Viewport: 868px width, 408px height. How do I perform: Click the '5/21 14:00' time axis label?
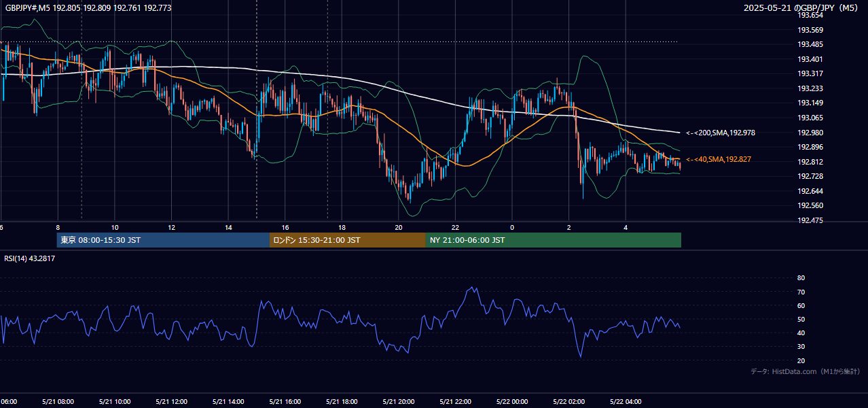228,401
